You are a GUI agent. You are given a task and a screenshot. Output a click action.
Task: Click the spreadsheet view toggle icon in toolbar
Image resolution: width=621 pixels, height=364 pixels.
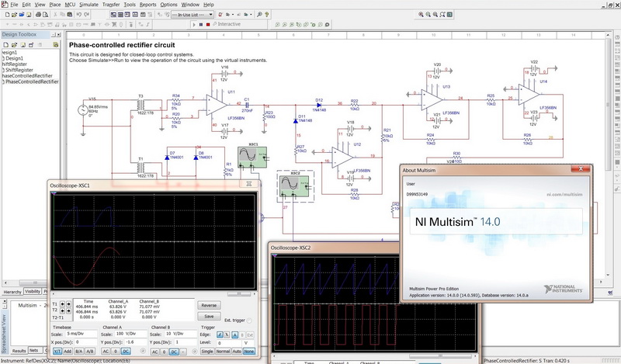(x=120, y=15)
